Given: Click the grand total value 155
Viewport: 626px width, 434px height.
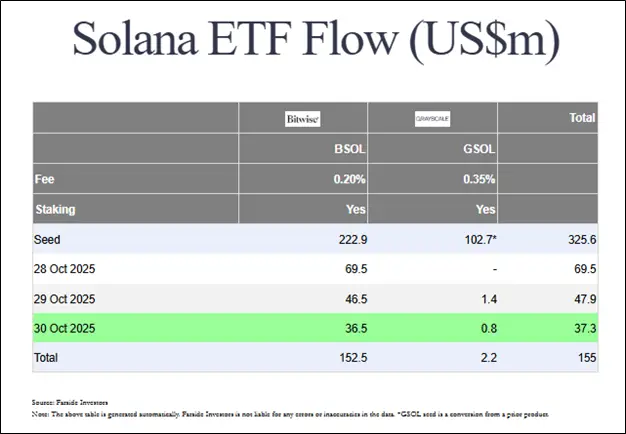Looking at the screenshot, I should click(586, 357).
